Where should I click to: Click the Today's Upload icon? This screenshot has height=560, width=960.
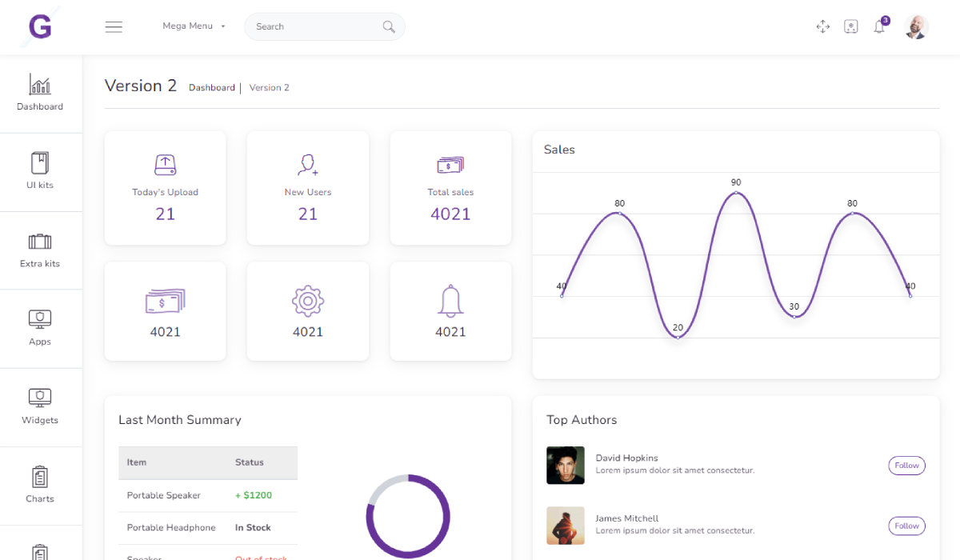pos(165,165)
